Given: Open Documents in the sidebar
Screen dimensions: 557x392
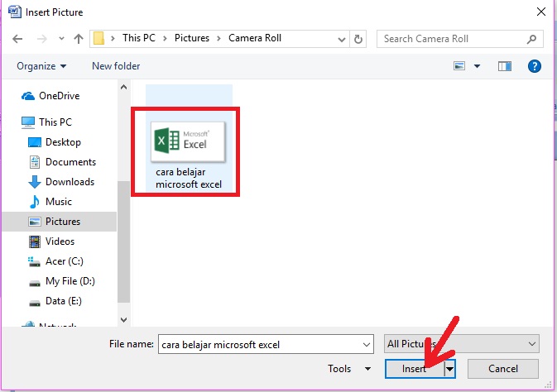Looking at the screenshot, I should [x=70, y=162].
